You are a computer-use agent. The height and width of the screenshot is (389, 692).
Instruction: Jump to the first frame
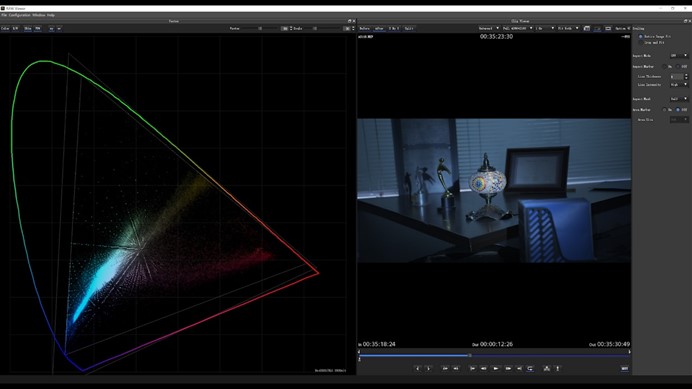[473, 368]
